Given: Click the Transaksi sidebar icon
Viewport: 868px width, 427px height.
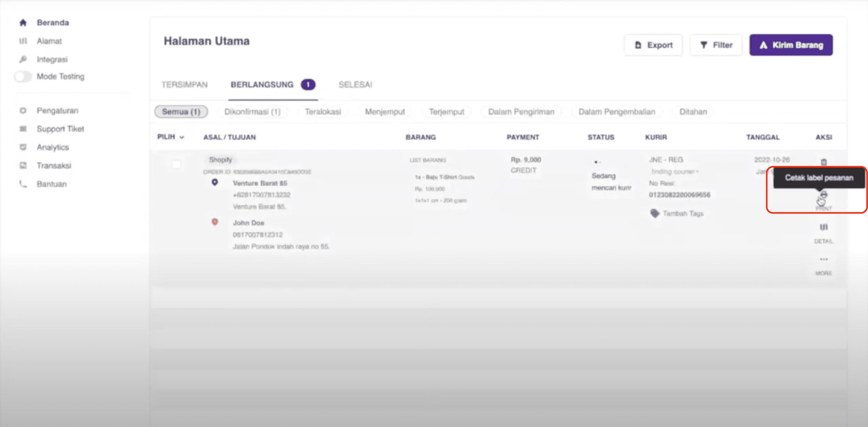Looking at the screenshot, I should pyautogui.click(x=23, y=166).
